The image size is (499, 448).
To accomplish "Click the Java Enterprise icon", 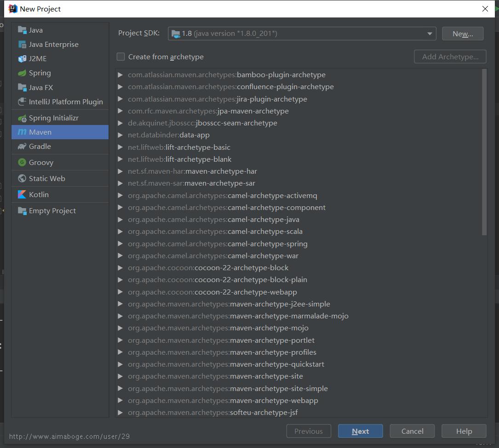I will coord(22,45).
